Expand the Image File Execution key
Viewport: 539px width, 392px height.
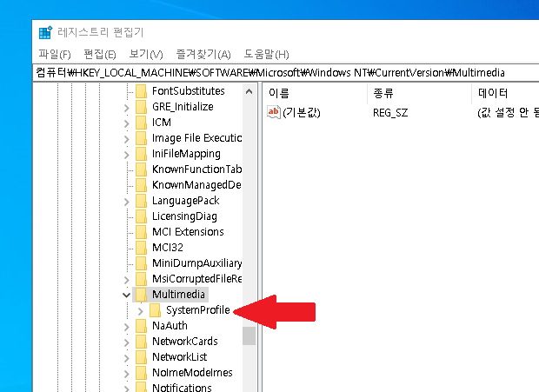pyautogui.click(x=127, y=139)
